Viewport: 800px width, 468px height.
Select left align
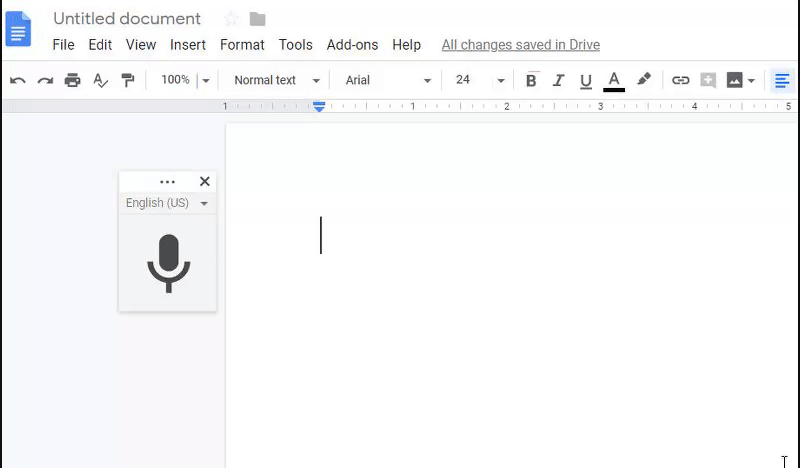click(782, 80)
